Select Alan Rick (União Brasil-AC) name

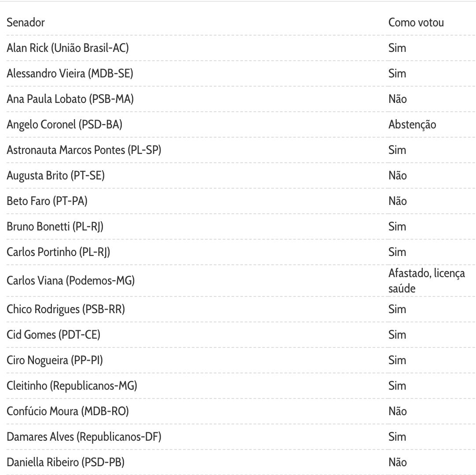click(x=68, y=48)
